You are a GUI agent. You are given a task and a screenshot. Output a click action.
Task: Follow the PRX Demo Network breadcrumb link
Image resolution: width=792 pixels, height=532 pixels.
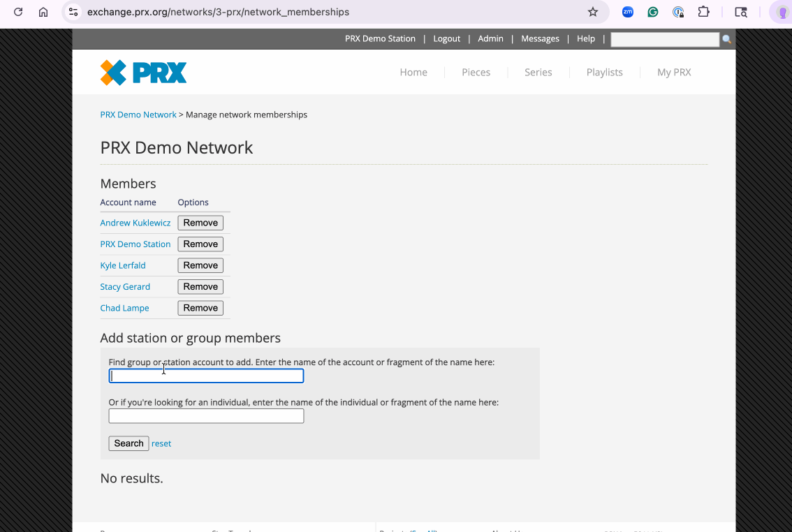tap(138, 114)
